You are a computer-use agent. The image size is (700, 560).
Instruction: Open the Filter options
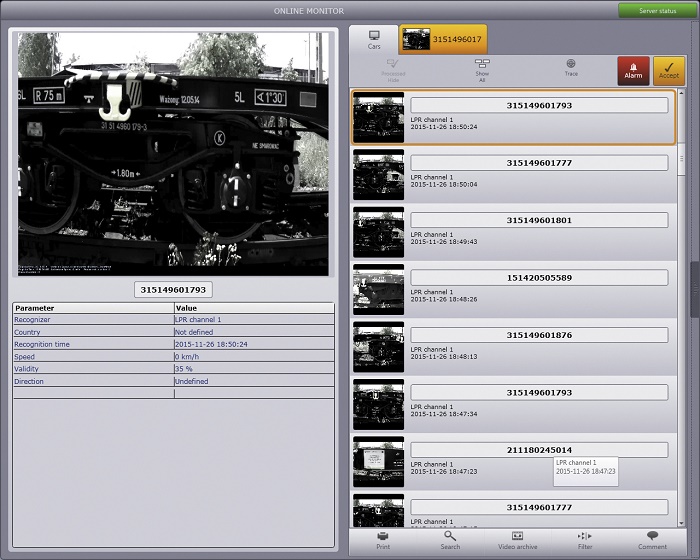[585, 540]
